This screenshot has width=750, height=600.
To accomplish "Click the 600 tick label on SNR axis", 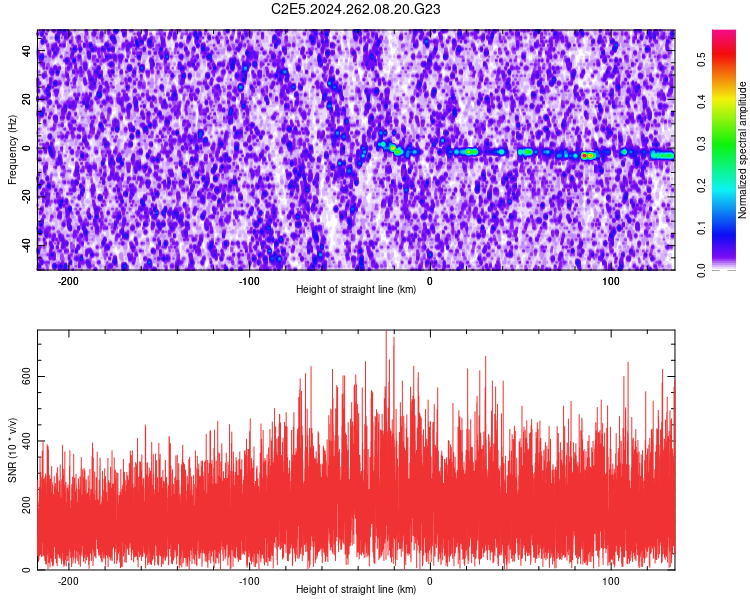I will click(26, 378).
